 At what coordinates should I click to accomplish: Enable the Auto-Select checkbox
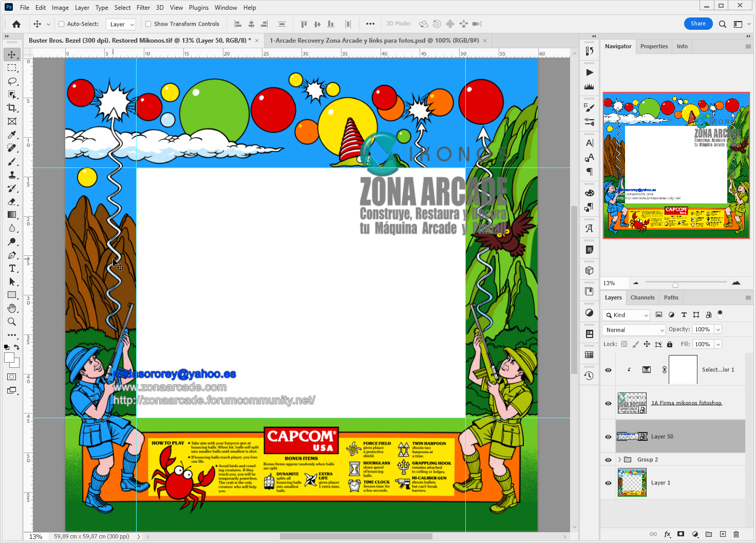click(x=62, y=24)
